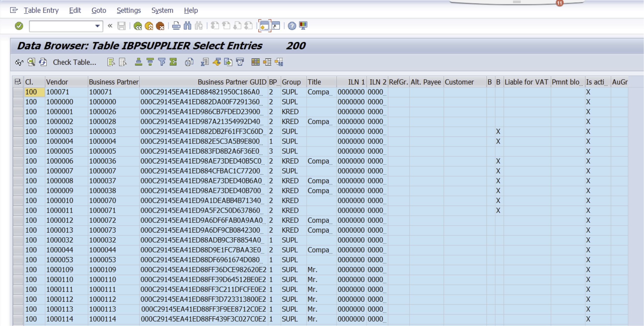Open the Help menu
644x326 pixels.
tap(191, 10)
